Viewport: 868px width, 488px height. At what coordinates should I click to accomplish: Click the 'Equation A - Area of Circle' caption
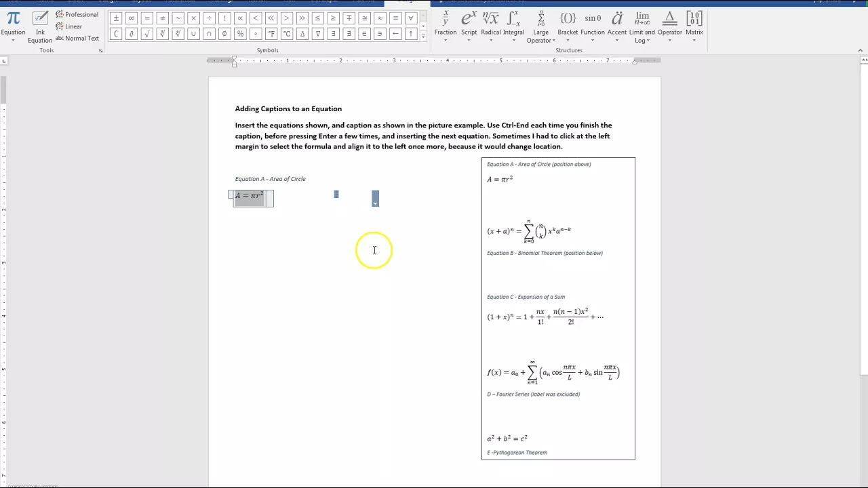pyautogui.click(x=271, y=179)
